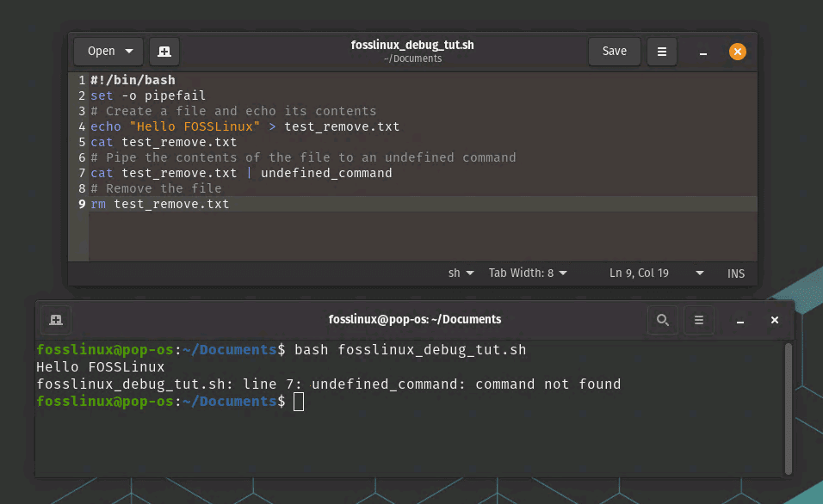Open a new terminal tab with the plus icon
Viewport: 823px width, 504px height.
tap(55, 319)
